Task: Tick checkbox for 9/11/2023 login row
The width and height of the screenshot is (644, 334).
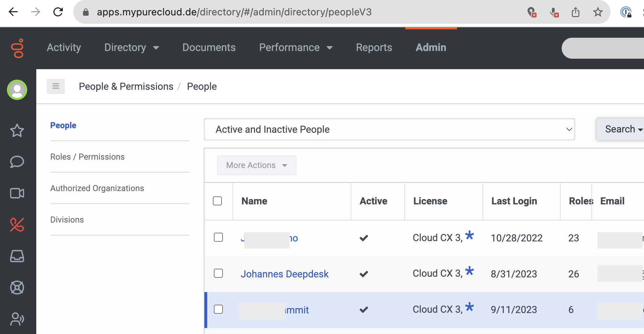Action: point(218,309)
